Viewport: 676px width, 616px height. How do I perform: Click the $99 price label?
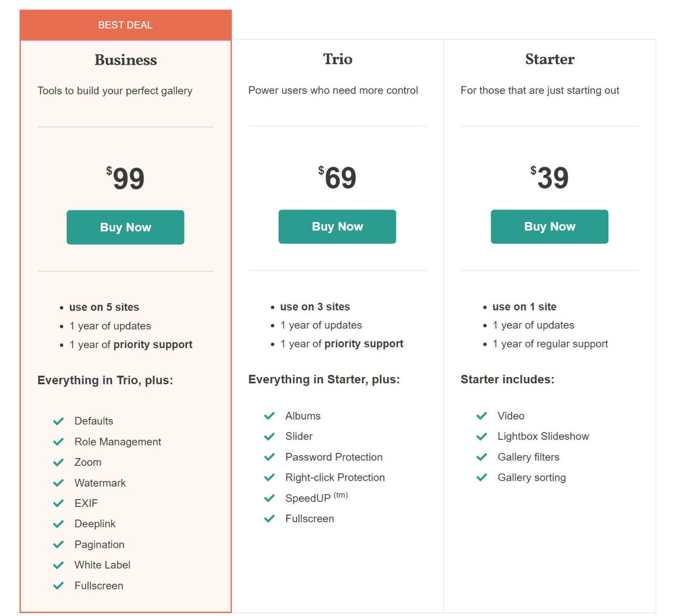pyautogui.click(x=126, y=178)
